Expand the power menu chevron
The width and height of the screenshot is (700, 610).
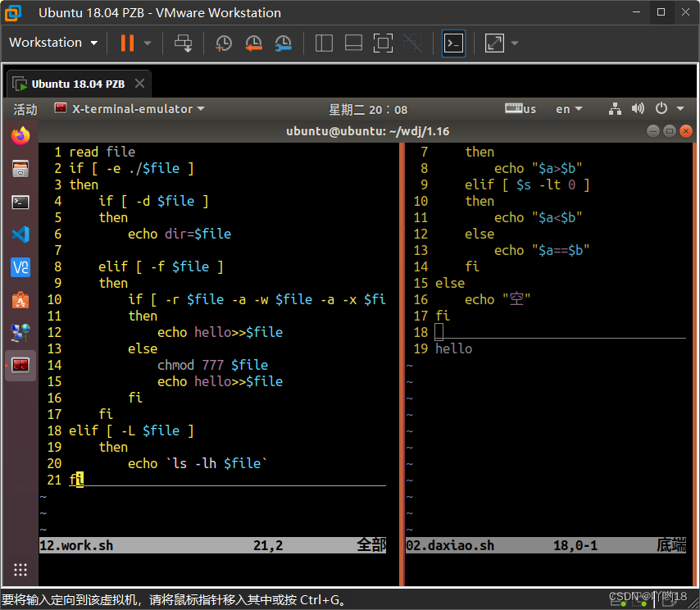pos(679,107)
